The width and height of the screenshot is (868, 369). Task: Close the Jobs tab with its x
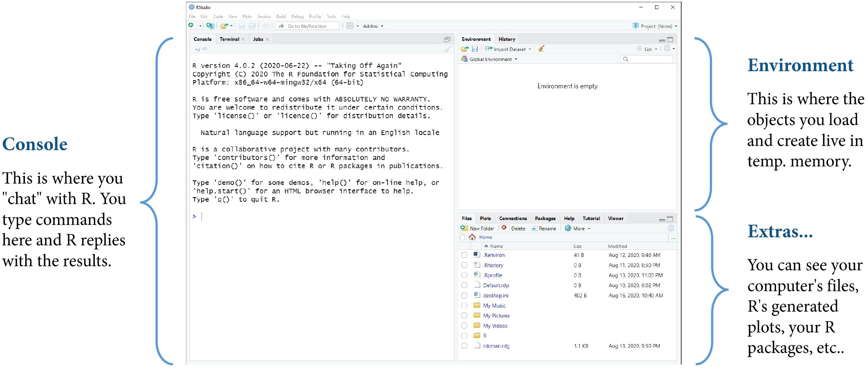pos(267,39)
